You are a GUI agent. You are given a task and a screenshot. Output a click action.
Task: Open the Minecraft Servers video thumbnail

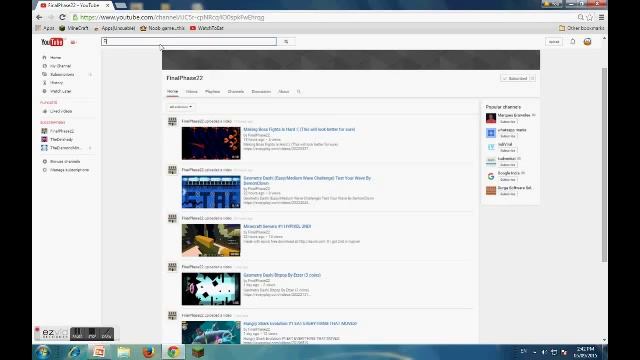(211, 240)
